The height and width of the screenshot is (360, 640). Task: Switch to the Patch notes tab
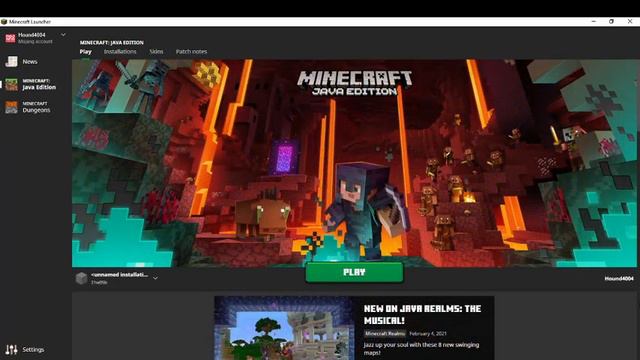pyautogui.click(x=191, y=51)
